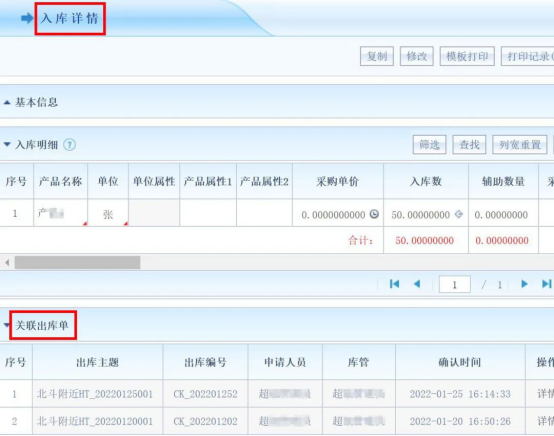Open the help icon beside 入库明细

(69, 145)
